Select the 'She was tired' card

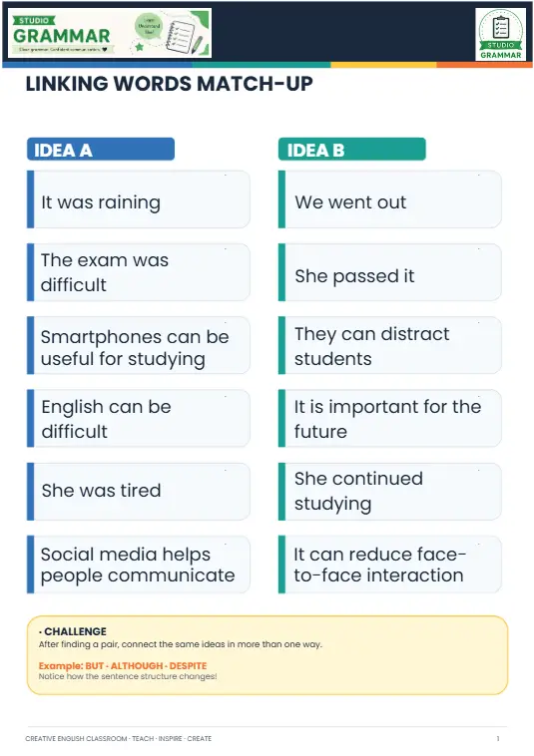139,492
